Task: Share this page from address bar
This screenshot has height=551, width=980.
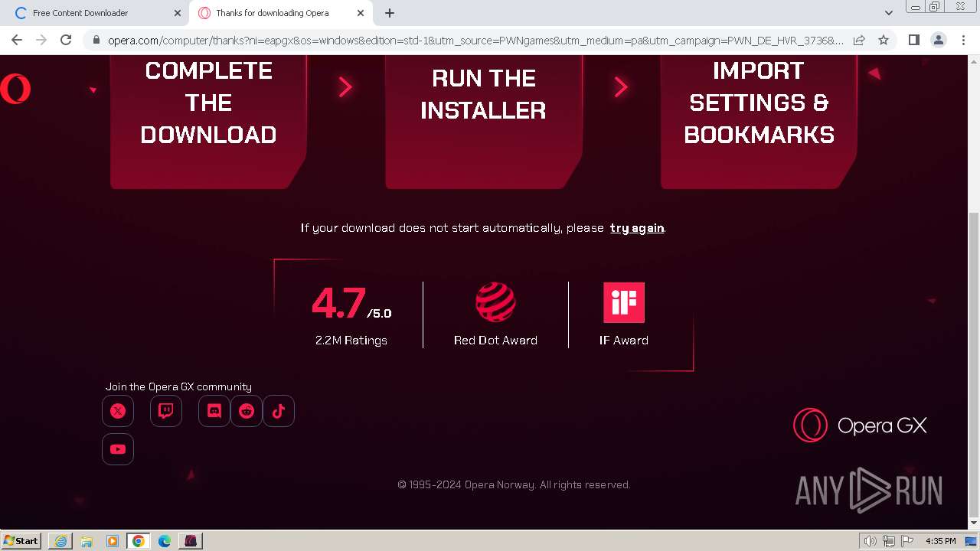Action: pos(859,40)
